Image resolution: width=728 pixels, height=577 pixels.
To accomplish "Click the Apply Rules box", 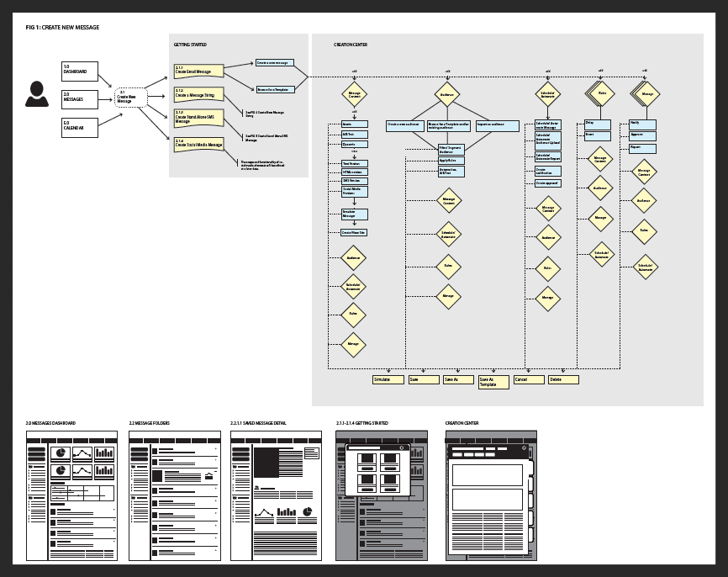I will pos(451,161).
